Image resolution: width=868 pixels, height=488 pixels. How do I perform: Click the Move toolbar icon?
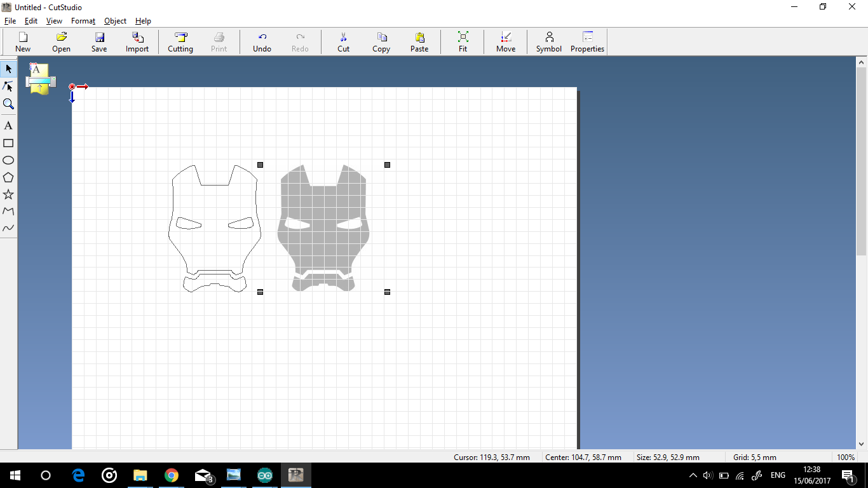tap(506, 42)
